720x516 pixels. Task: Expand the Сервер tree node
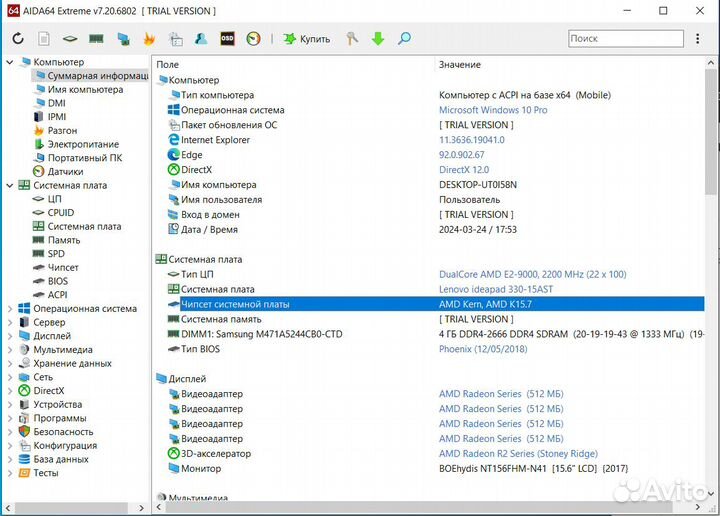pyautogui.click(x=10, y=323)
